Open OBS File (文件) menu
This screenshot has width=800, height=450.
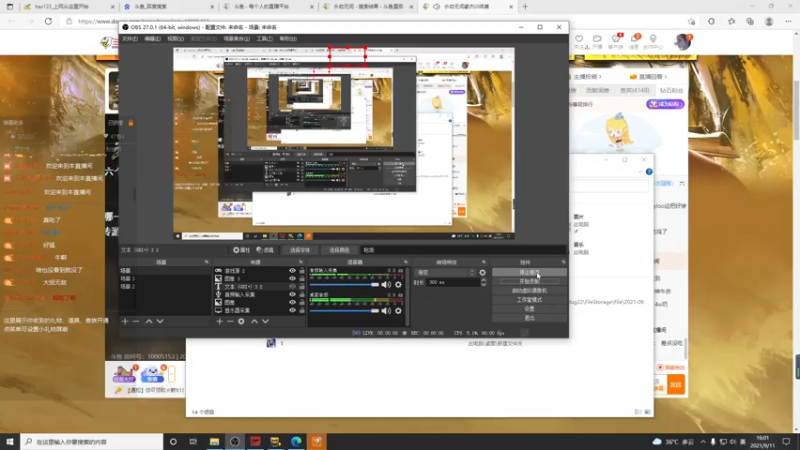point(130,39)
